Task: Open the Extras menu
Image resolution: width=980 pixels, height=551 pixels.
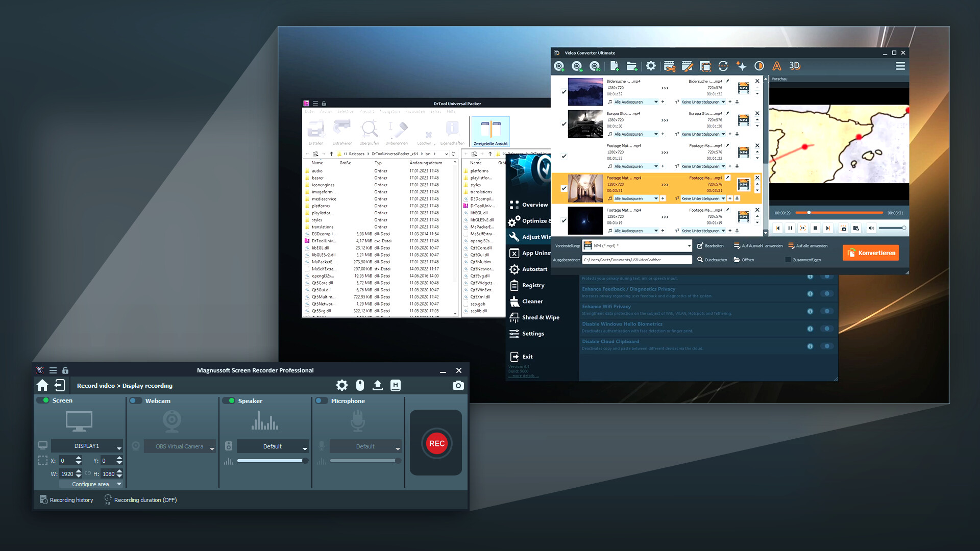Action: point(437,111)
